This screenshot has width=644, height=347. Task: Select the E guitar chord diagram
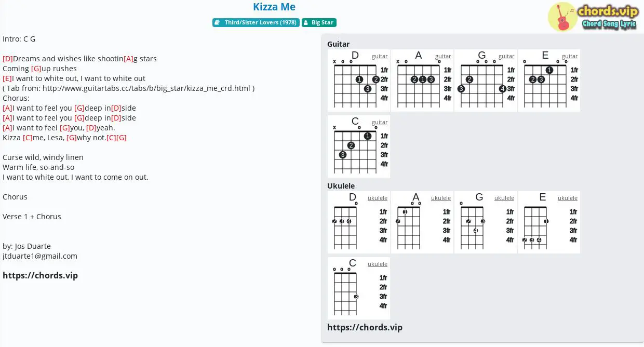click(x=549, y=81)
